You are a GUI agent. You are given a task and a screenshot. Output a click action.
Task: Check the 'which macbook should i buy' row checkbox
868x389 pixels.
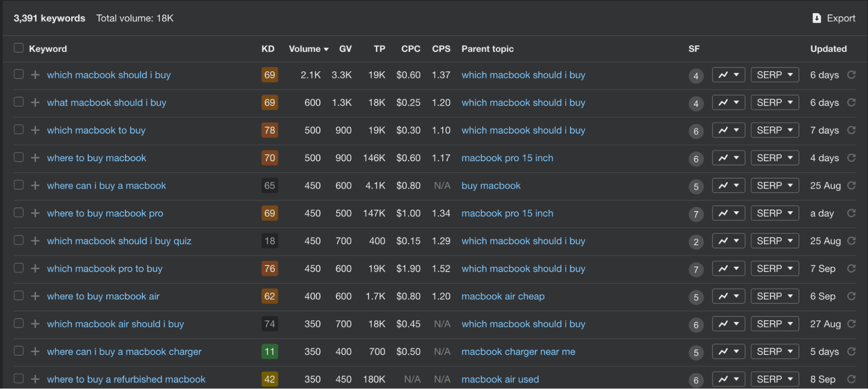tap(19, 74)
